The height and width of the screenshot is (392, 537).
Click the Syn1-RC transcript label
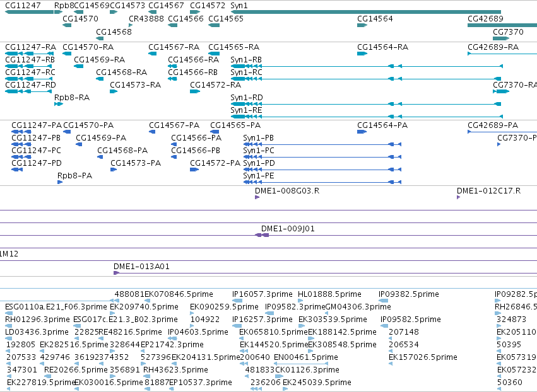(246, 72)
